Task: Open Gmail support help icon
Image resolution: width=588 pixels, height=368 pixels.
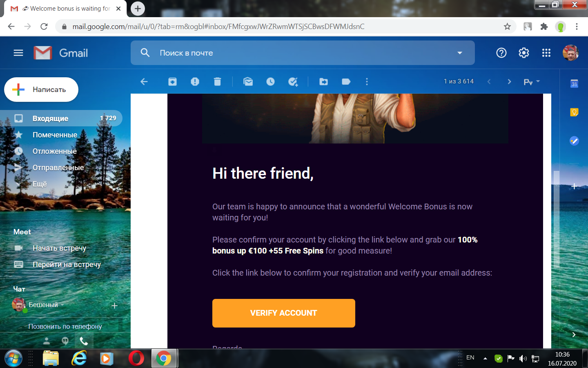Action: pyautogui.click(x=501, y=53)
